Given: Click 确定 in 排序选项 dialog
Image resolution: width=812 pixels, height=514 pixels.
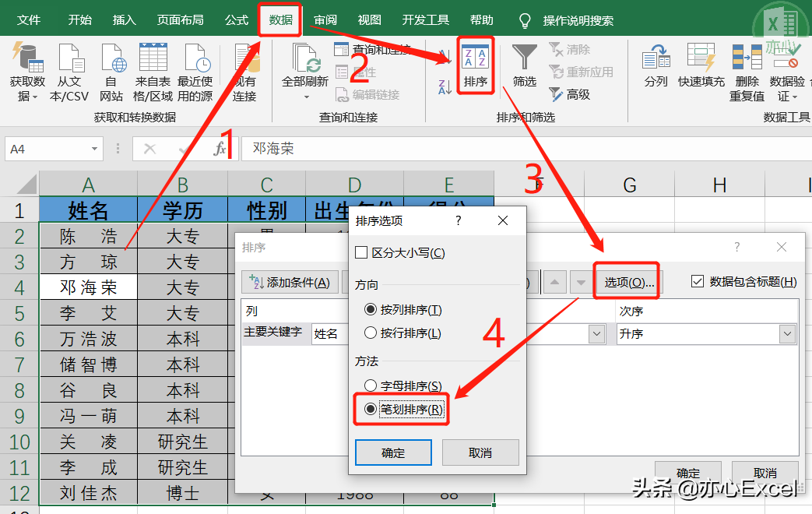Looking at the screenshot, I should click(x=393, y=452).
